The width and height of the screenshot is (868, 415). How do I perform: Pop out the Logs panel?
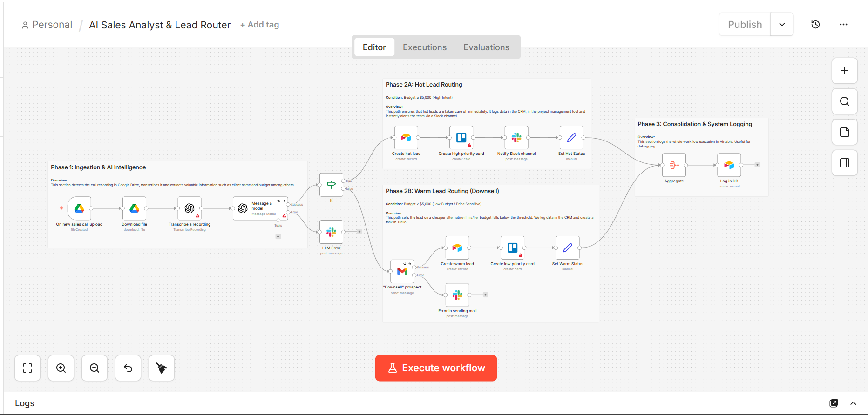(x=834, y=403)
